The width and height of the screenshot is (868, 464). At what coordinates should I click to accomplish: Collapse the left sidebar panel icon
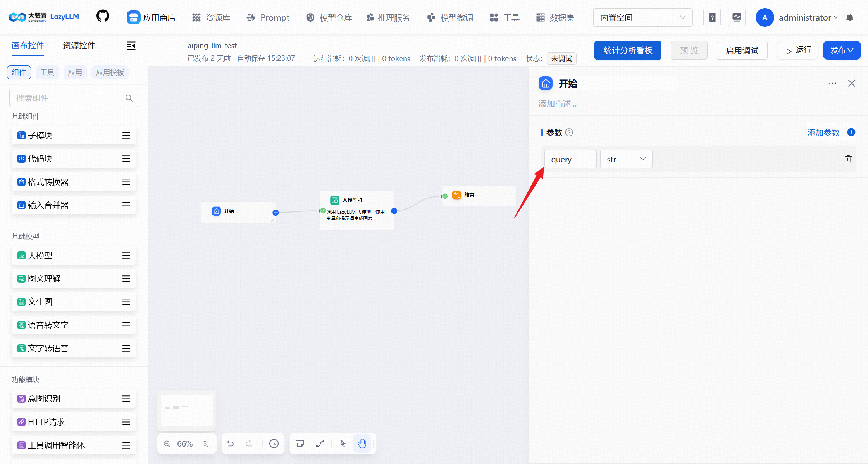tap(131, 46)
